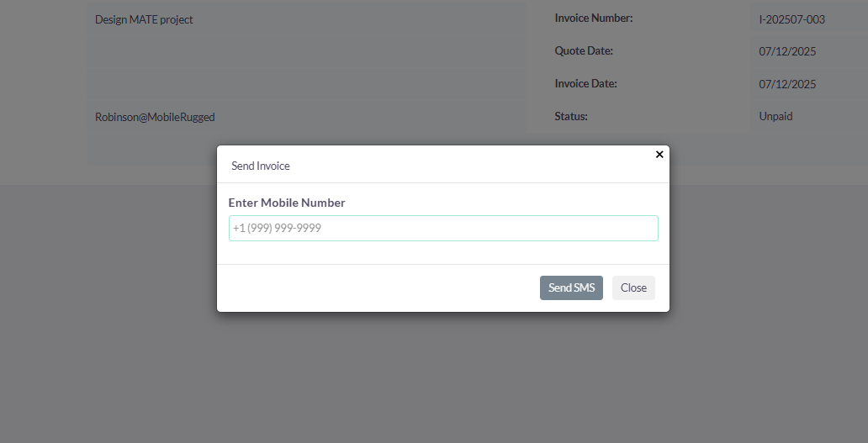Click the Invoice Number label
868x443 pixels.
point(594,18)
